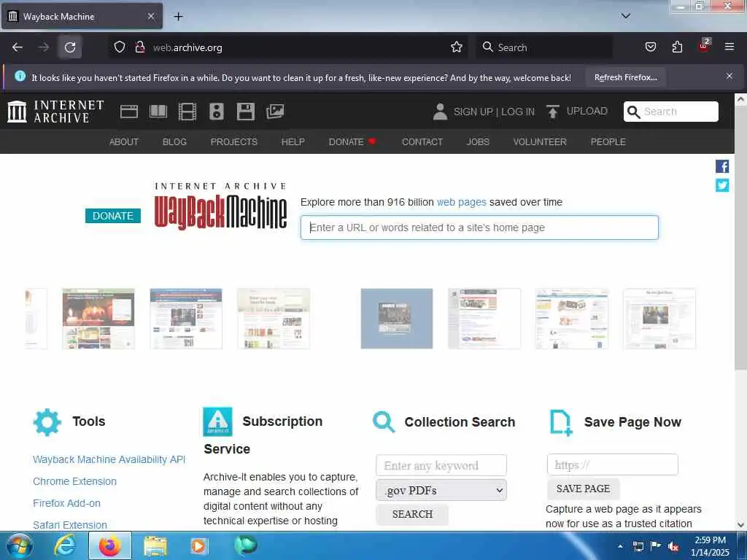Click the Upload arrow icon
Screen dimensions: 747x560
(553, 112)
